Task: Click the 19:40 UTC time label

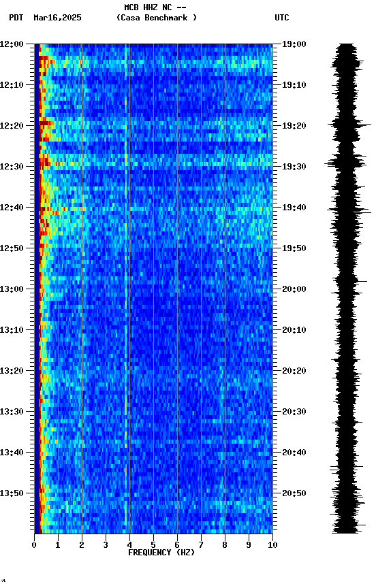Action: pos(294,208)
